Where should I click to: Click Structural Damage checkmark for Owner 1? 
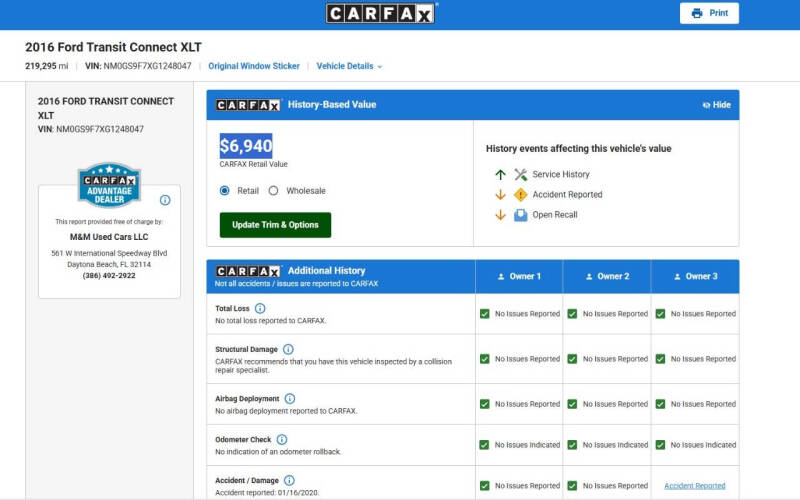click(485, 359)
